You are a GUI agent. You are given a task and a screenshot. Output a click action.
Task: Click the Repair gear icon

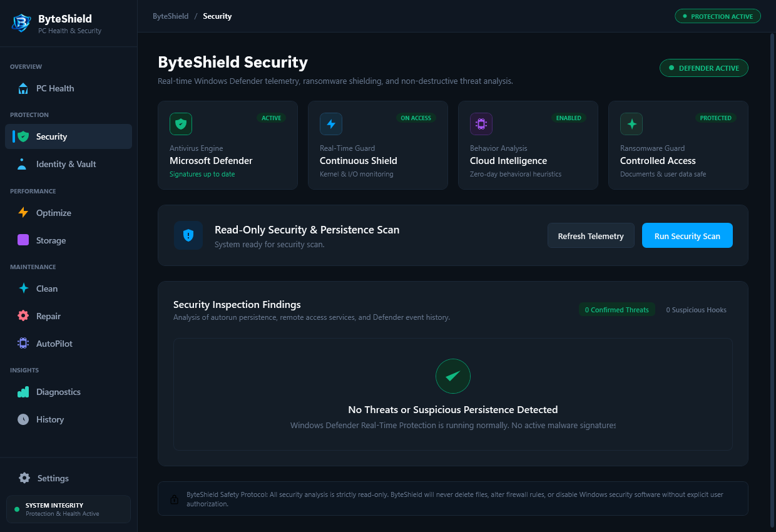23,316
